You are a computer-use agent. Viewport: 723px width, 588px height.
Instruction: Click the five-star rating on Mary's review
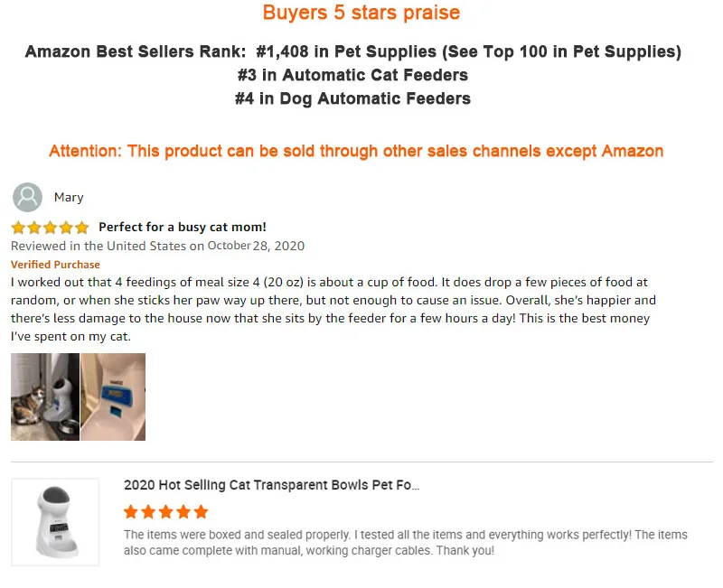coord(50,228)
